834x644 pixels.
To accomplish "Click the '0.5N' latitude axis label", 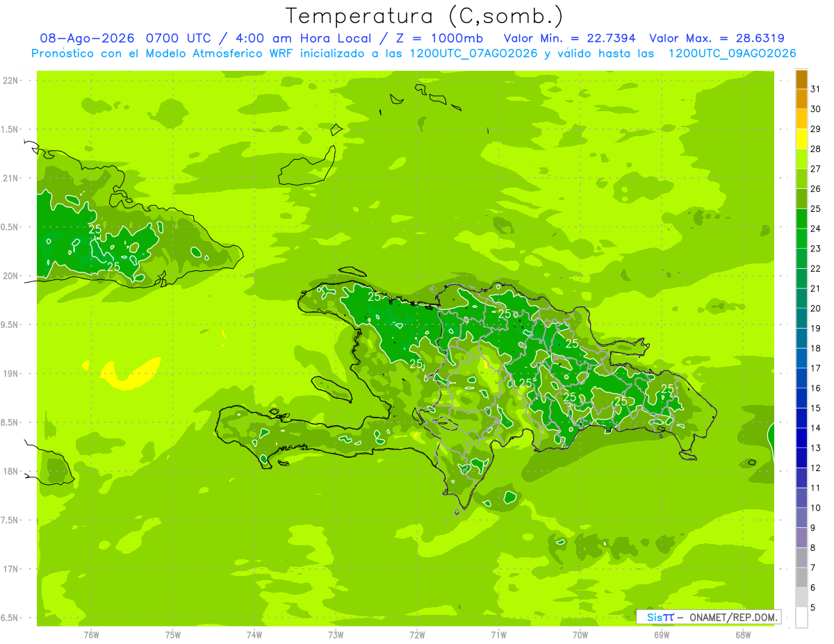I will (10, 227).
